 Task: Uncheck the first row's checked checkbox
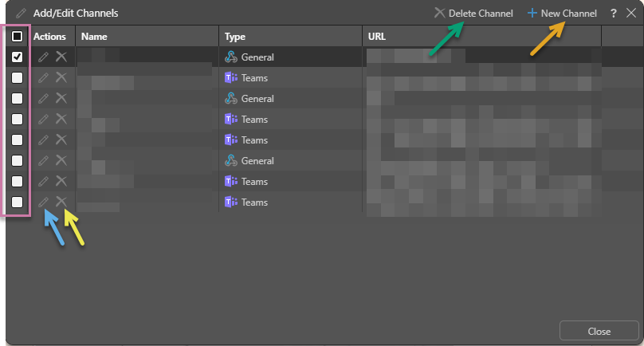pos(18,57)
